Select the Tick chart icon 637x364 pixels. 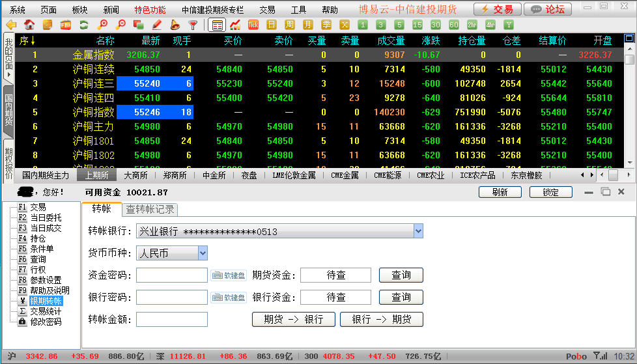(x=253, y=25)
